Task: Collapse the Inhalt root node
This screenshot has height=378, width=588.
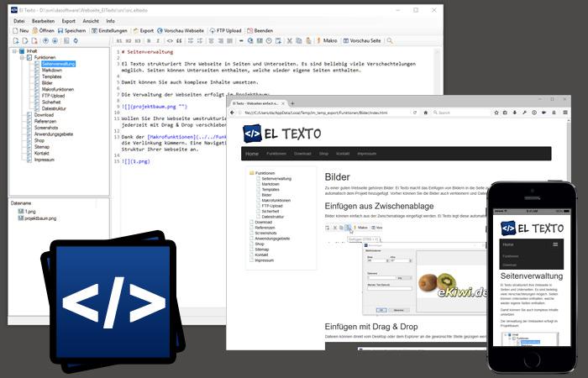Action: click(x=14, y=51)
